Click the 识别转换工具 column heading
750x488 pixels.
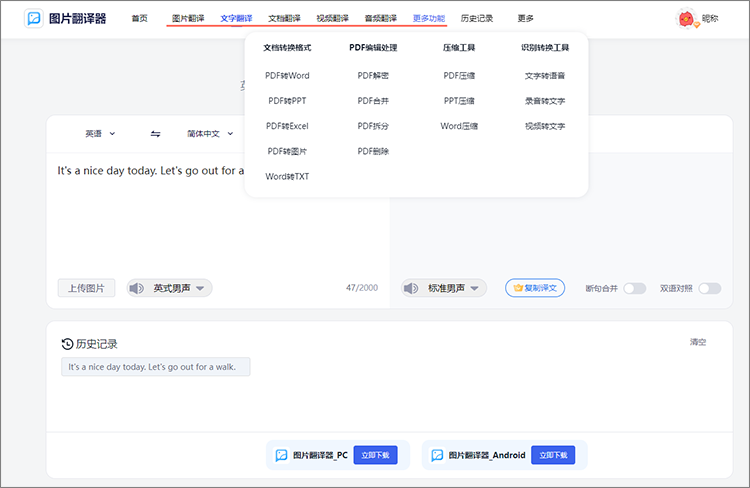(x=545, y=48)
